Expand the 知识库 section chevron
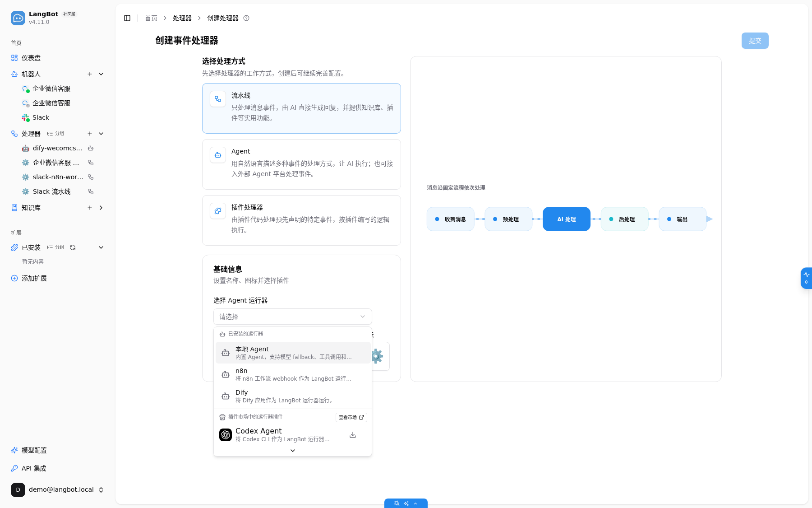The width and height of the screenshot is (812, 508). [101, 208]
